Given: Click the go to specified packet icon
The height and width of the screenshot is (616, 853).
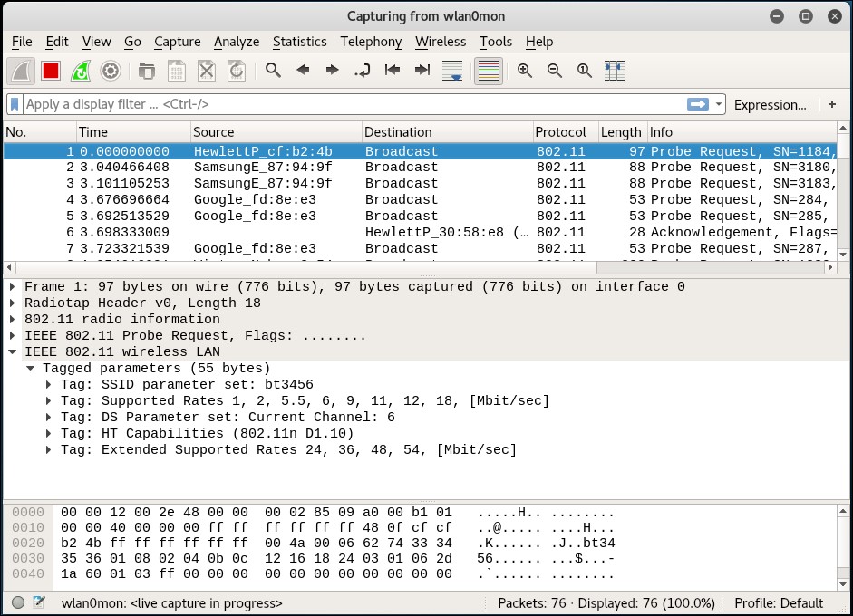Looking at the screenshot, I should (363, 70).
